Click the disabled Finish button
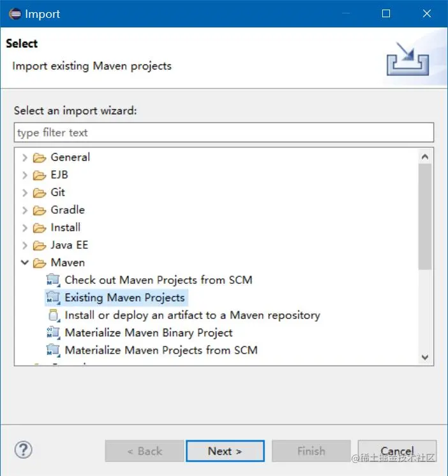The height and width of the screenshot is (476, 448). coord(311,451)
